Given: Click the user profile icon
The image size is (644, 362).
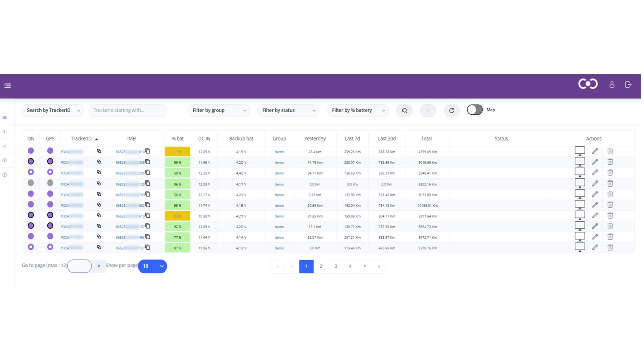Looking at the screenshot, I should (612, 85).
